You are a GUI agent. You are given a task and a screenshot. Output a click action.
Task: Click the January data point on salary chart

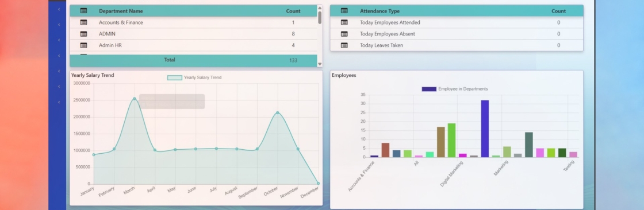click(x=94, y=154)
